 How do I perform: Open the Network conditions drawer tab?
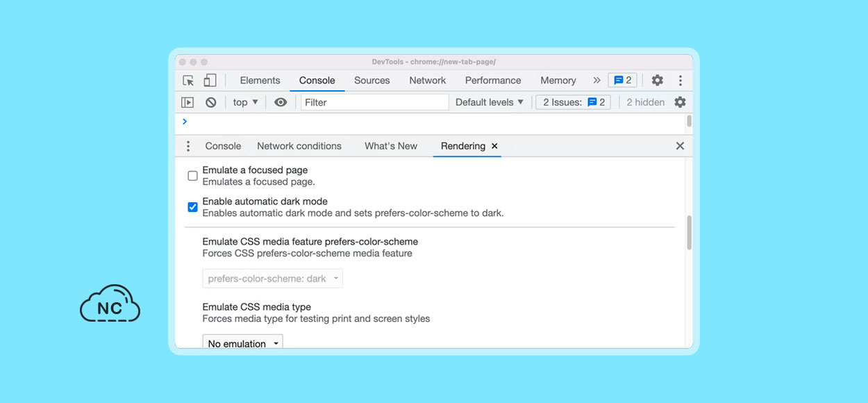click(299, 146)
